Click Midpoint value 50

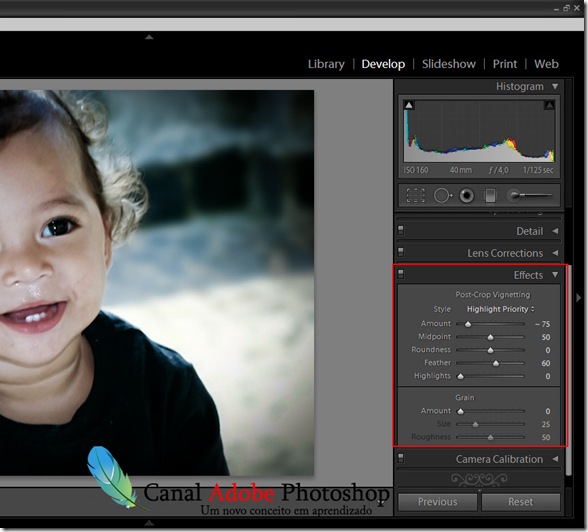tap(546, 337)
